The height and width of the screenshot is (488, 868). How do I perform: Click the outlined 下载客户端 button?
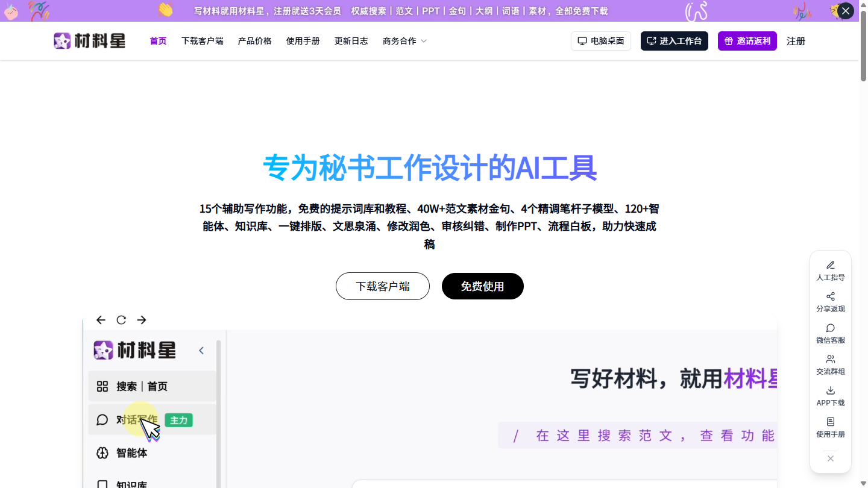pyautogui.click(x=383, y=286)
